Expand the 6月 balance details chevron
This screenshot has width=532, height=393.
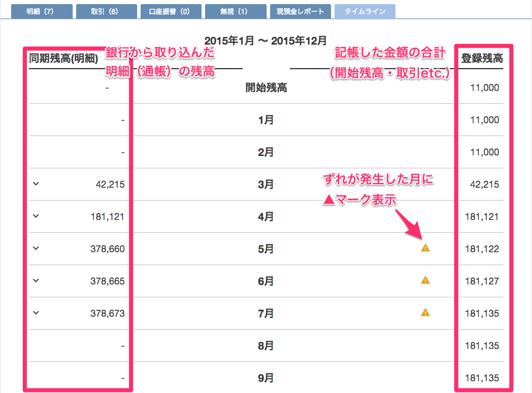pyautogui.click(x=36, y=280)
